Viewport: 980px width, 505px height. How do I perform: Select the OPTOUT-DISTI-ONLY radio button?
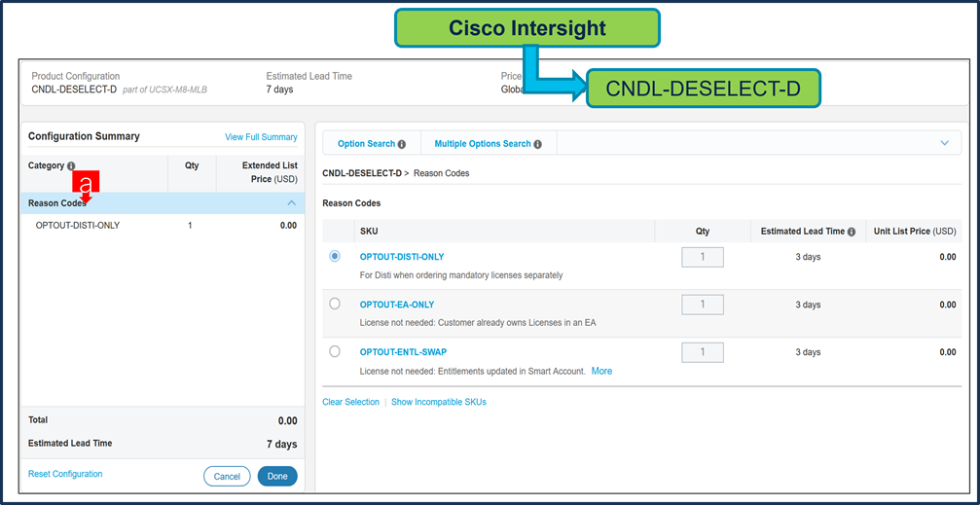(335, 256)
